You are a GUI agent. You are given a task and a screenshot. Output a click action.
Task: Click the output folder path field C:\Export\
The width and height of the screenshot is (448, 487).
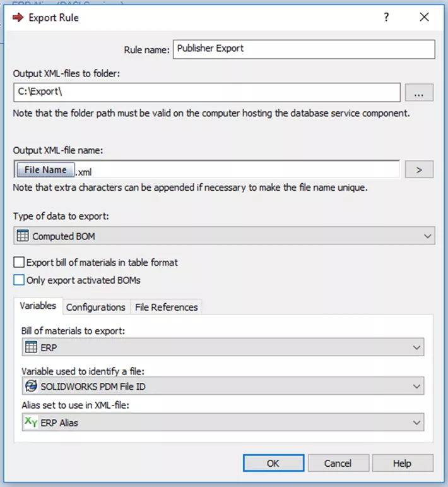[x=207, y=92]
